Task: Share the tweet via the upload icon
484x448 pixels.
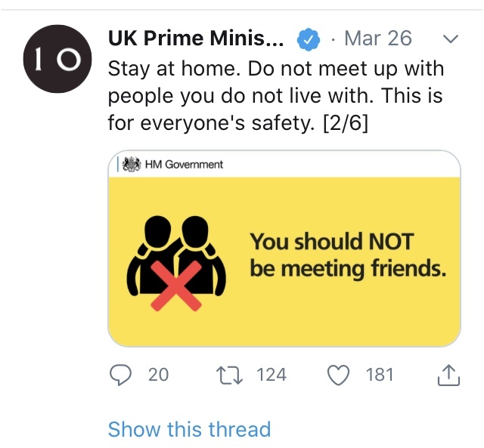Action: click(448, 374)
